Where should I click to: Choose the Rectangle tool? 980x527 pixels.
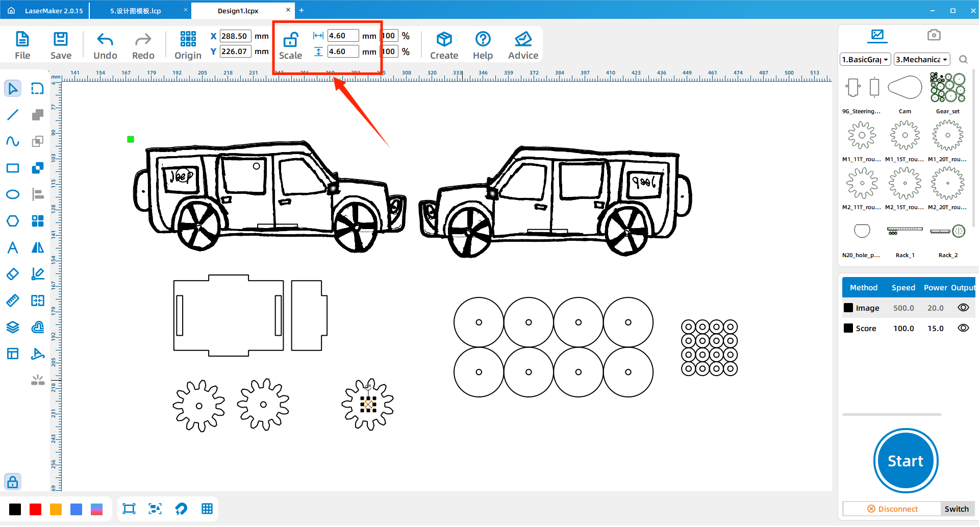point(13,168)
